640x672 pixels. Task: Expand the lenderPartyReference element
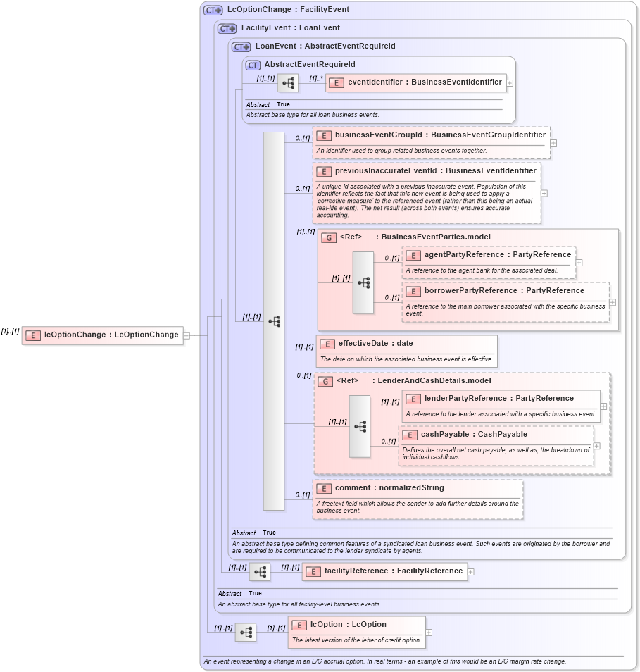(603, 406)
